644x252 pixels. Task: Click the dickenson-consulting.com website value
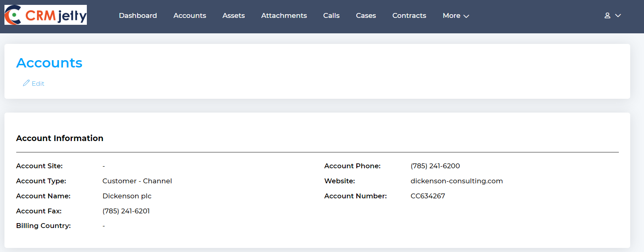pyautogui.click(x=457, y=181)
